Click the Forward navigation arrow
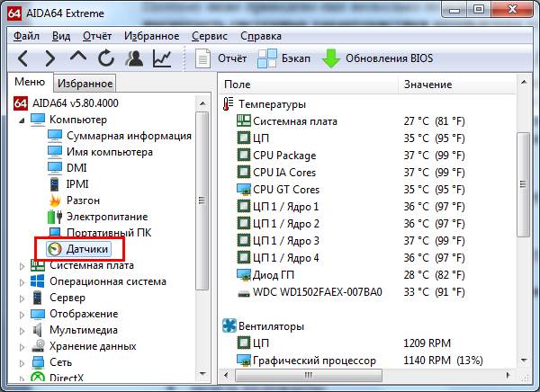Image resolution: width=540 pixels, height=392 pixels. pyautogui.click(x=50, y=58)
